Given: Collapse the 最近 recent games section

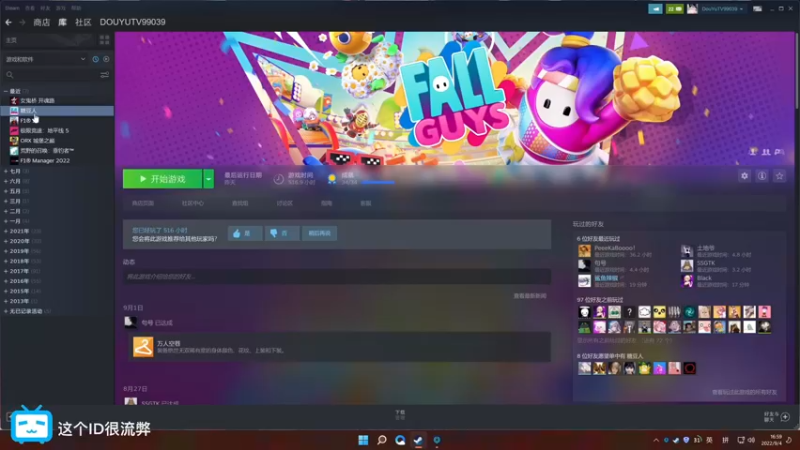Looking at the screenshot, I should 6,91.
